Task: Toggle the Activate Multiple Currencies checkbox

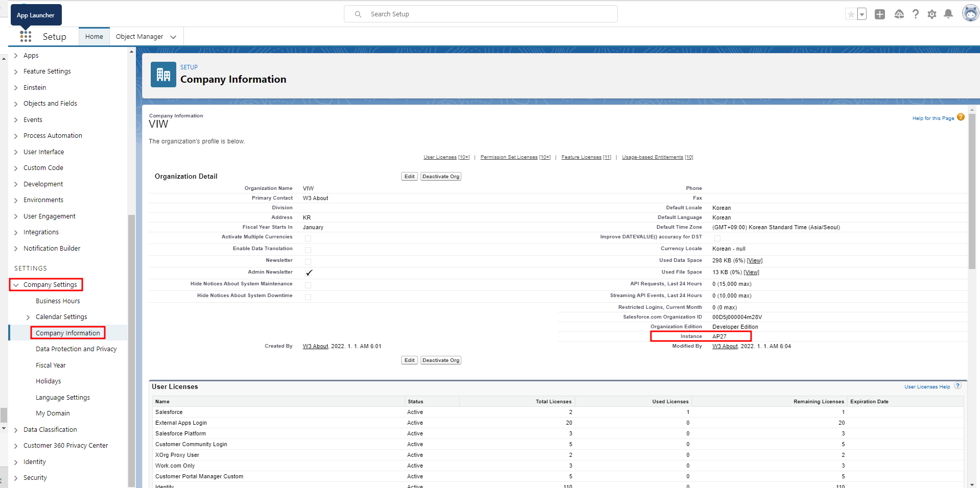Action: pos(308,238)
